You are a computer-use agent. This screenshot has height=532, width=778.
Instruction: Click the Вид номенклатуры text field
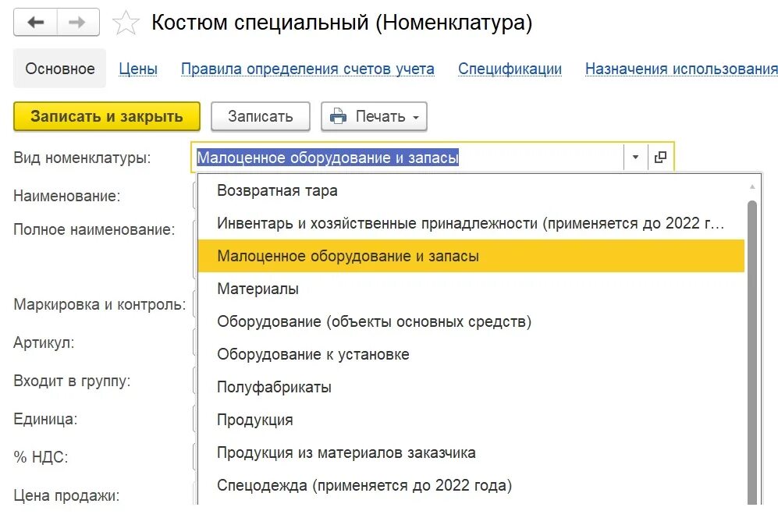[x=407, y=157]
